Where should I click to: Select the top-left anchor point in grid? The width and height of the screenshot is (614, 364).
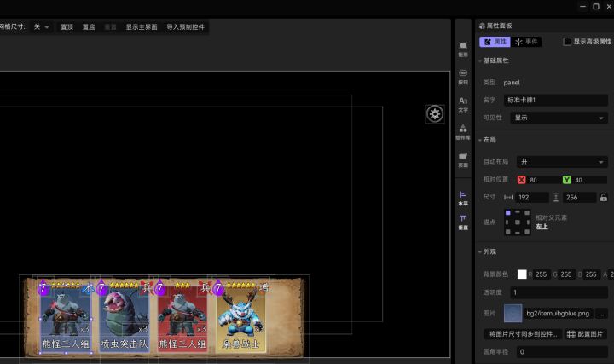[x=508, y=213]
